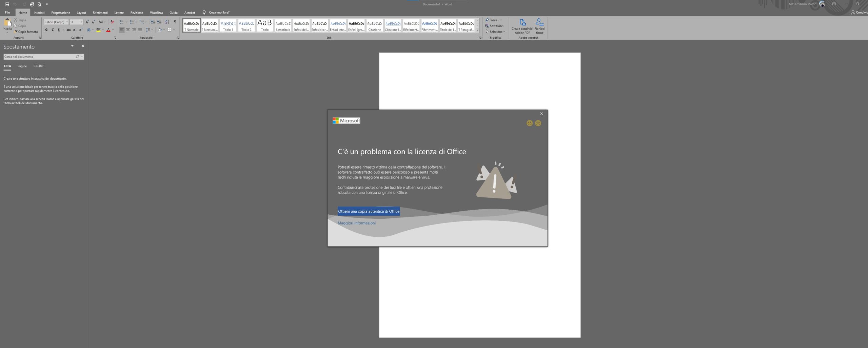Open the font size 11 dropdown
This screenshot has width=868, height=348.
coord(81,22)
